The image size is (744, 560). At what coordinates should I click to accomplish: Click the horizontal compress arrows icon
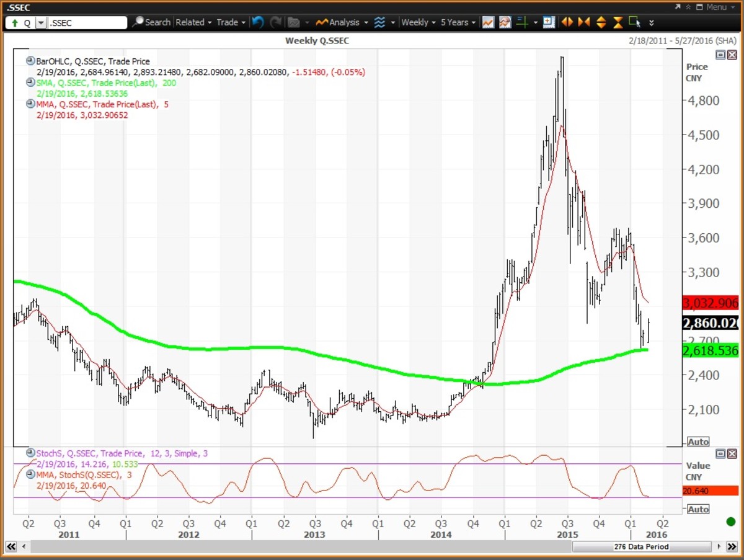coord(583,22)
